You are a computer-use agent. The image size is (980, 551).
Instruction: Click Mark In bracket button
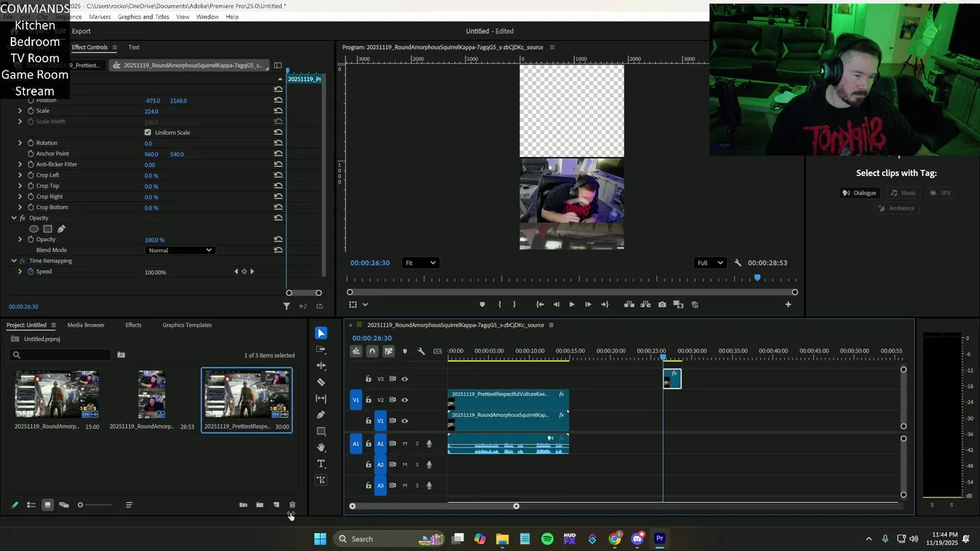click(499, 305)
